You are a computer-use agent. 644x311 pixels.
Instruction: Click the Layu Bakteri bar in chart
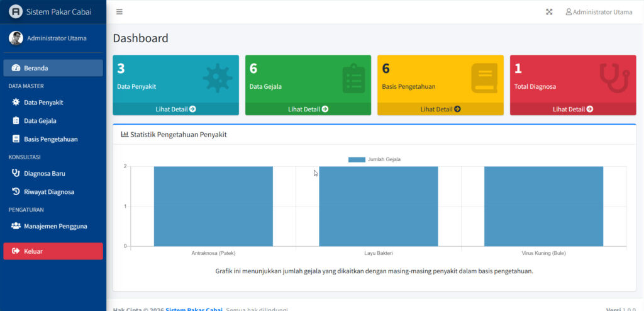point(378,206)
